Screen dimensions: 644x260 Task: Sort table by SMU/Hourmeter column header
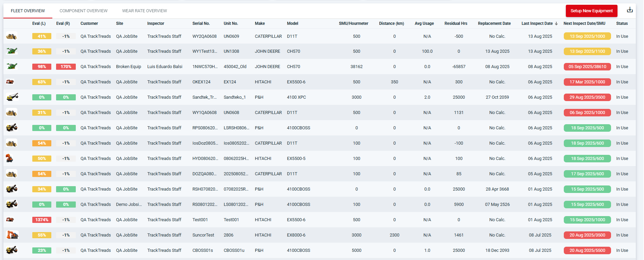[353, 23]
